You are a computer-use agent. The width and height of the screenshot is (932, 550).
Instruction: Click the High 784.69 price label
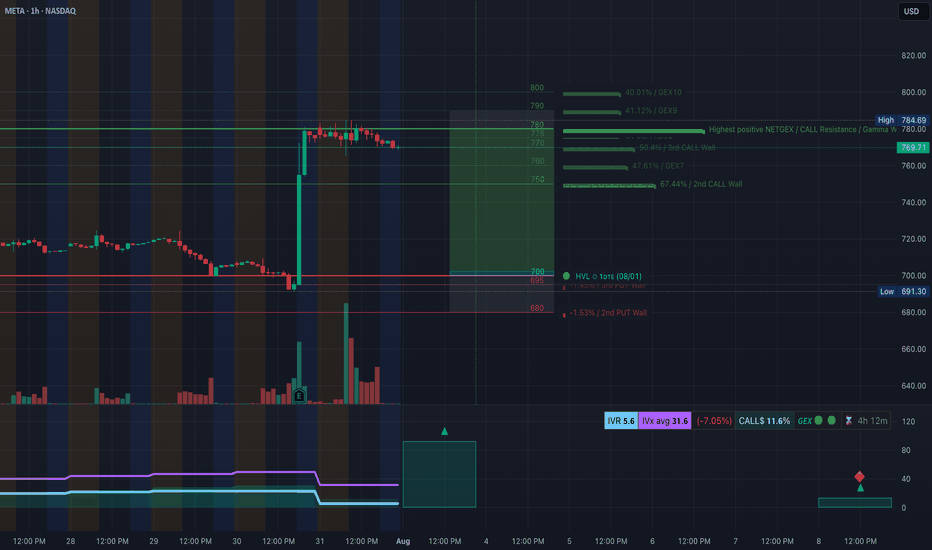click(902, 120)
